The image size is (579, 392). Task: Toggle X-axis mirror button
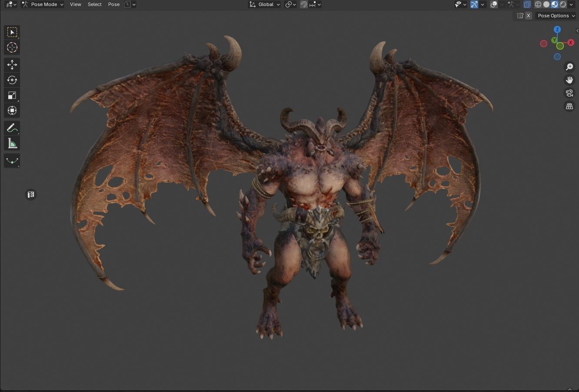point(529,16)
